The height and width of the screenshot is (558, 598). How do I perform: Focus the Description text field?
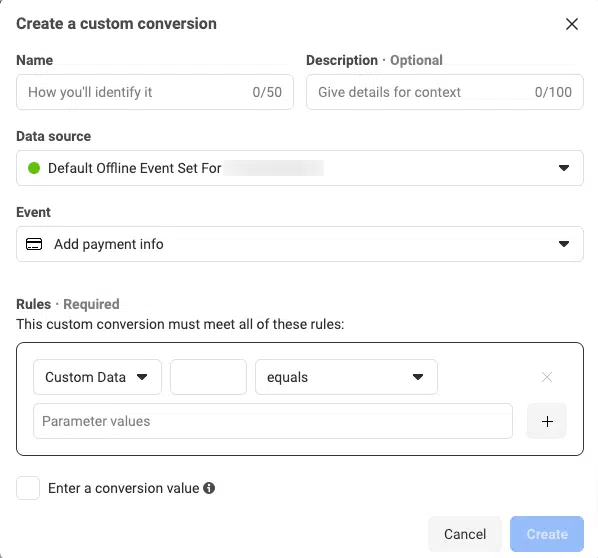point(445,92)
